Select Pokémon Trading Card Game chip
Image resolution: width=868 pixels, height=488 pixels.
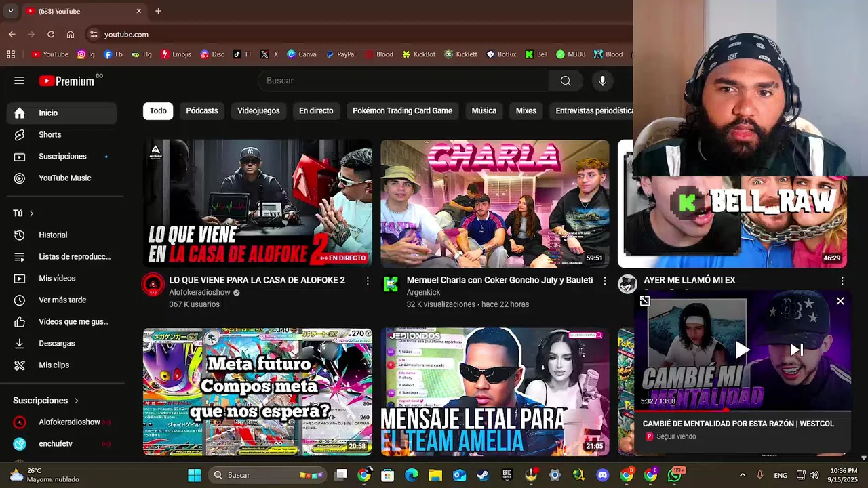(402, 110)
